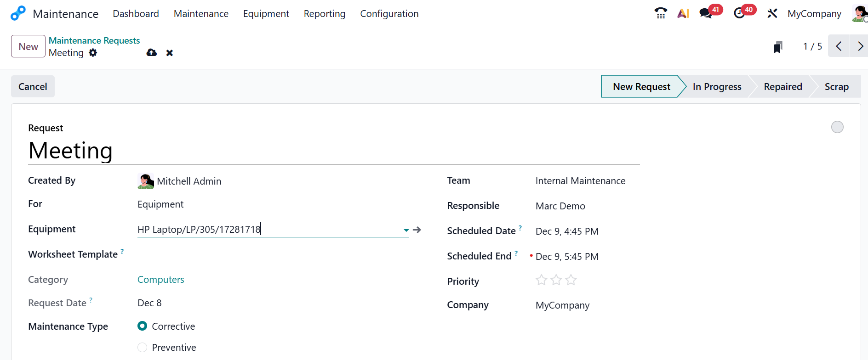Open the internal link arrow beside Equipment field
868x360 pixels.
point(417,230)
